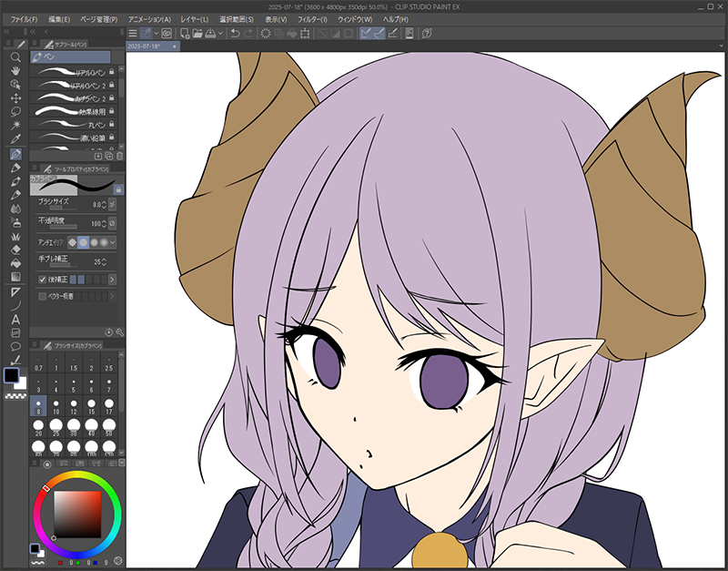Open the ウィンドウ(W) menu
728x571 pixels.
pyautogui.click(x=355, y=19)
